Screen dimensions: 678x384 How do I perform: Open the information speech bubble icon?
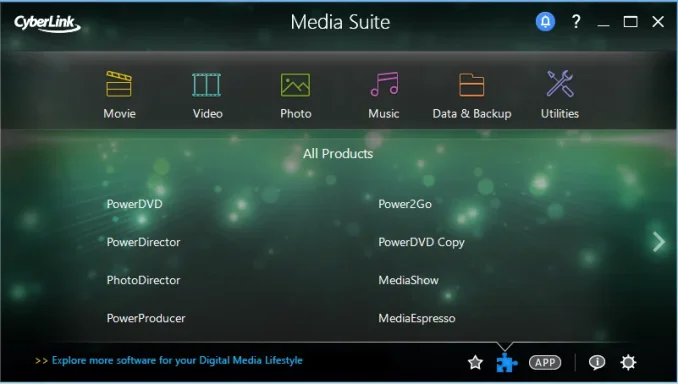(x=597, y=362)
